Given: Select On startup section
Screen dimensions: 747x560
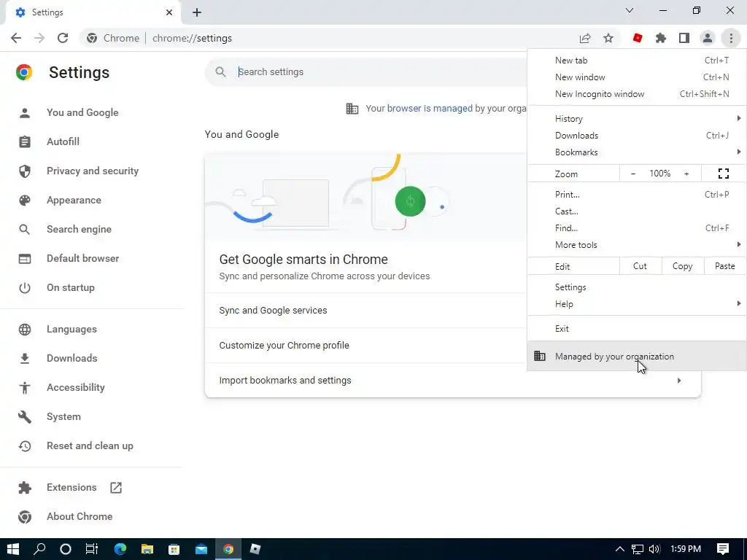Looking at the screenshot, I should point(71,287).
